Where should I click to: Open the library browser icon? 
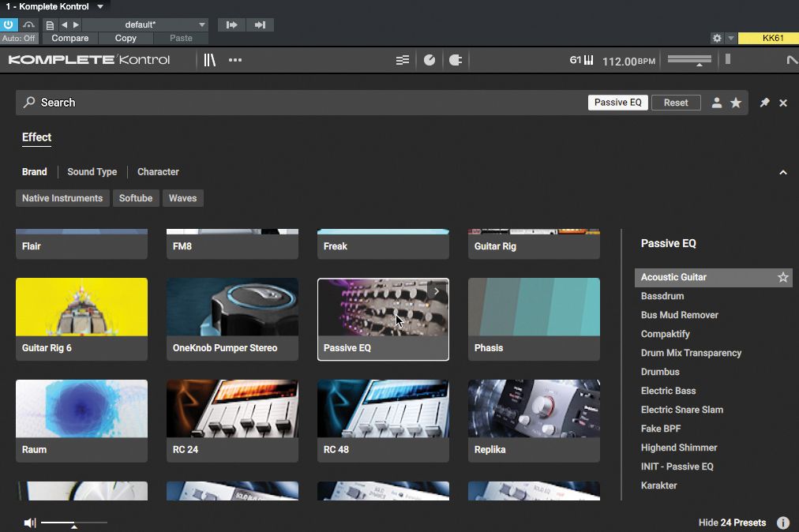[x=209, y=60]
